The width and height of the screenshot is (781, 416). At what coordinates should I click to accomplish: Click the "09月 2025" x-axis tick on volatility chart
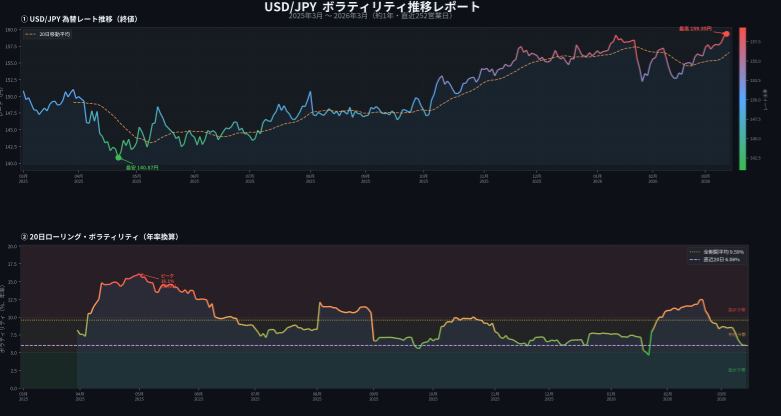pos(374,397)
